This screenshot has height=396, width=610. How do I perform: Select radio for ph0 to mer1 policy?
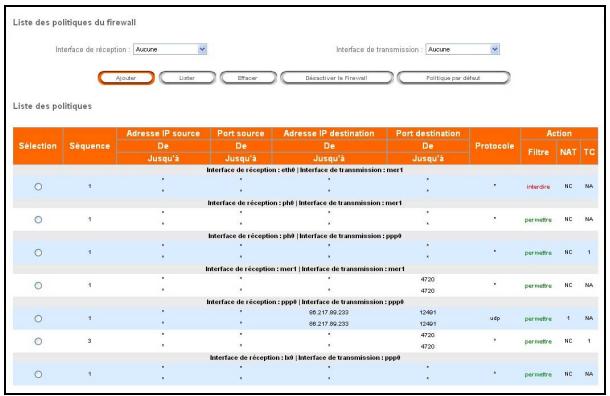click(x=38, y=219)
